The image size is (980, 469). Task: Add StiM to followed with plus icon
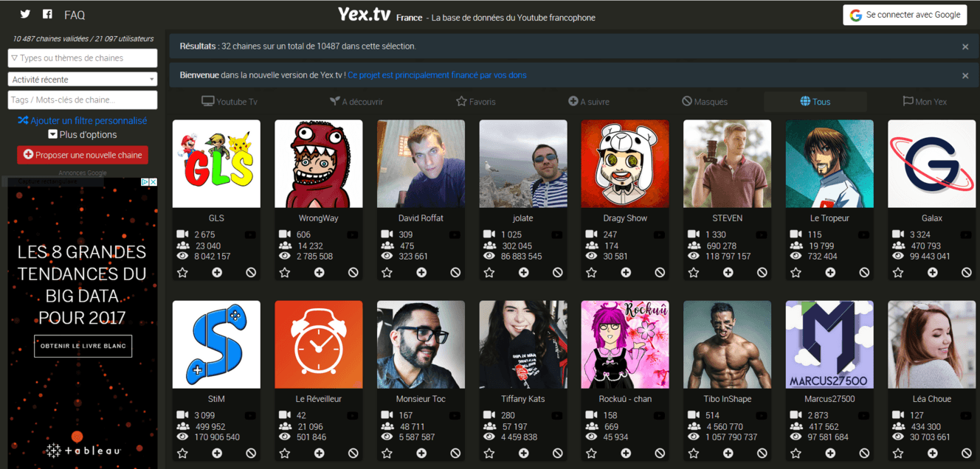coord(217,454)
